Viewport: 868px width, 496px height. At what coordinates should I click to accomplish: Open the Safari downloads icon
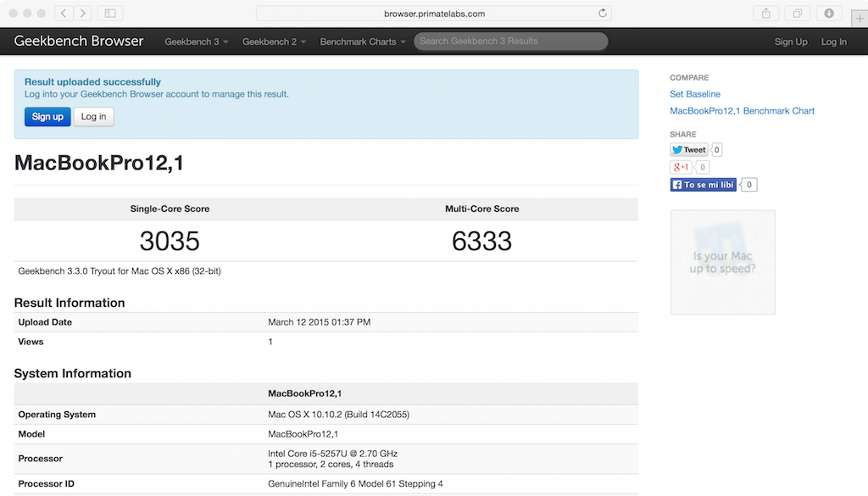(829, 14)
